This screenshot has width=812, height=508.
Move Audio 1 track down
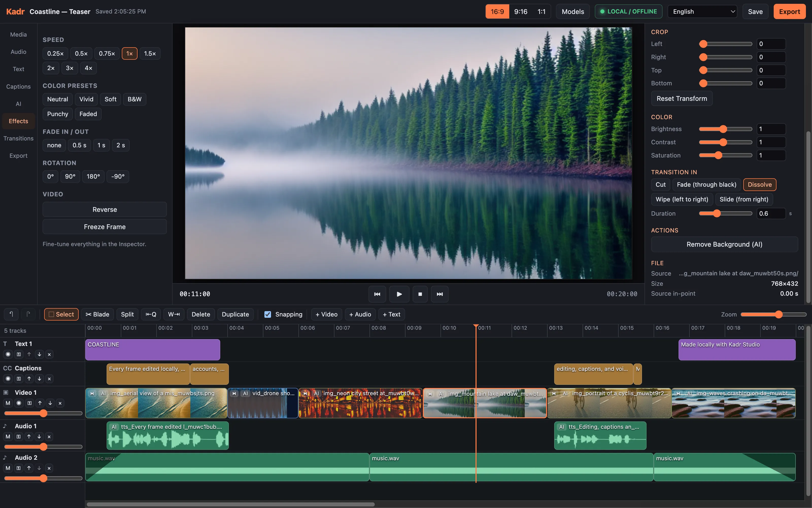point(39,436)
